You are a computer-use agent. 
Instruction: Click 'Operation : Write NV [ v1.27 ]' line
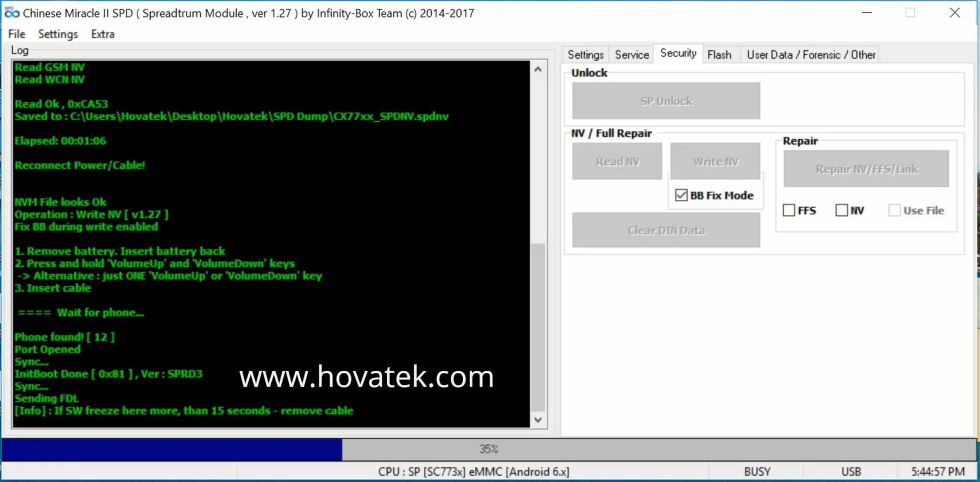pyautogui.click(x=91, y=214)
